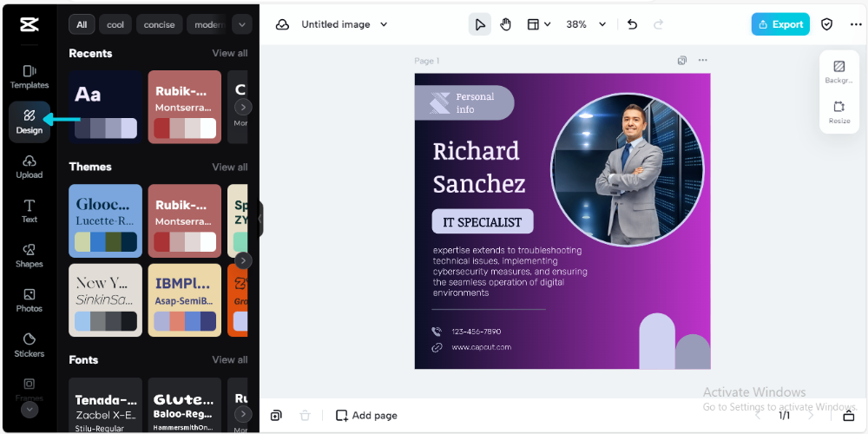Select the New Y SinkinSa theme
Image resolution: width=868 pixels, height=434 pixels.
point(105,300)
